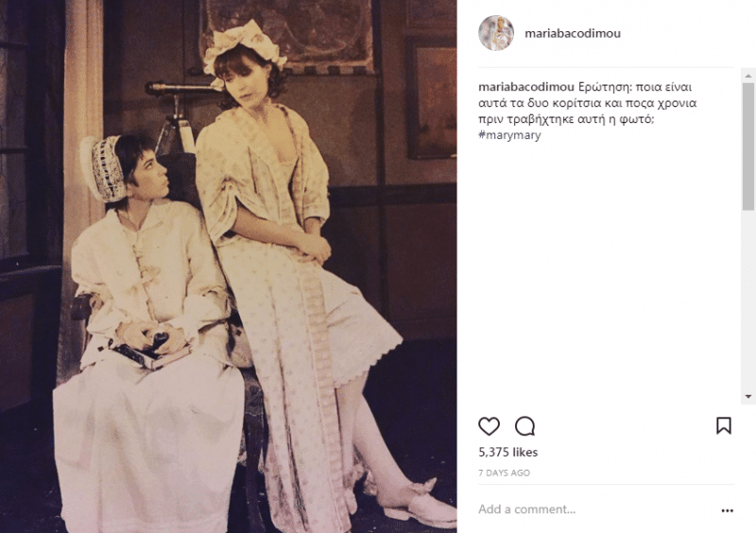View the 5,375 likes list
The height and width of the screenshot is (533, 756).
tap(508, 452)
